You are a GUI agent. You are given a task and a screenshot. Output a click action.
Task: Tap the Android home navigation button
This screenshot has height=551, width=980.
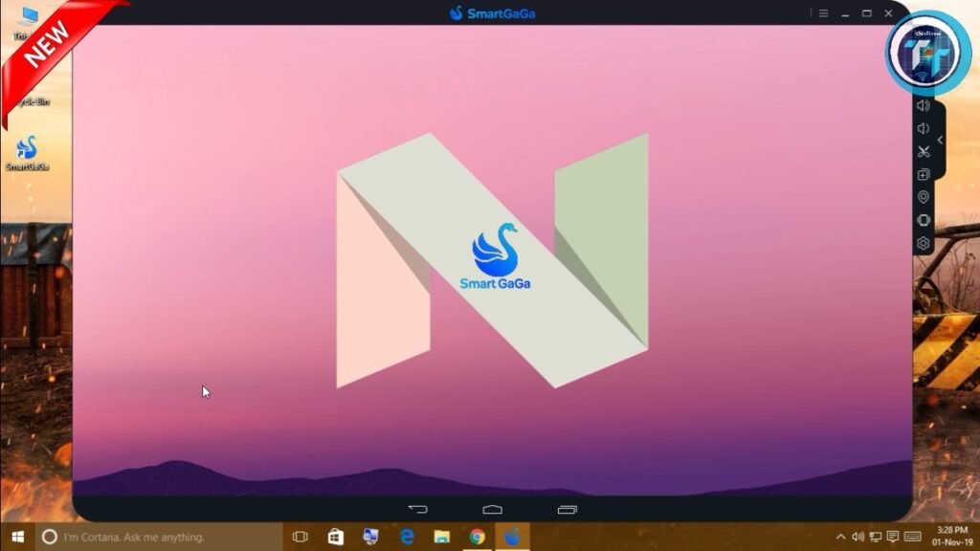493,509
